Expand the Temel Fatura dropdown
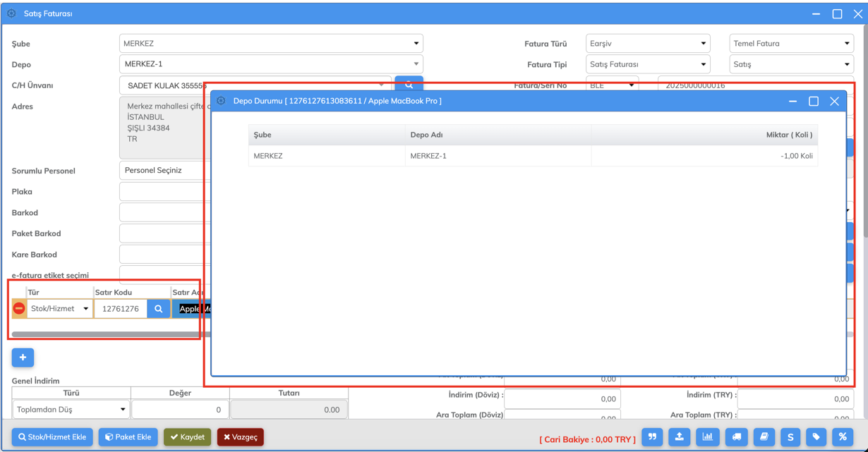This screenshot has height=452, width=868. click(791, 44)
